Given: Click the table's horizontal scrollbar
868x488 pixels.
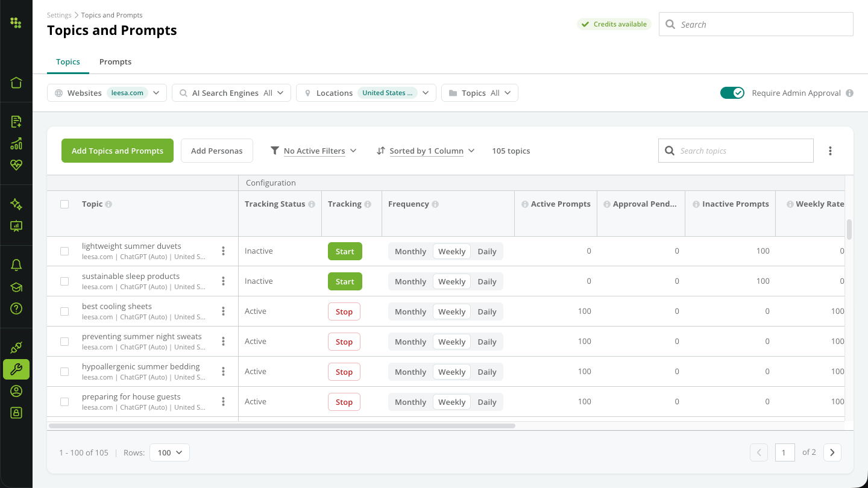Looking at the screenshot, I should [x=282, y=426].
